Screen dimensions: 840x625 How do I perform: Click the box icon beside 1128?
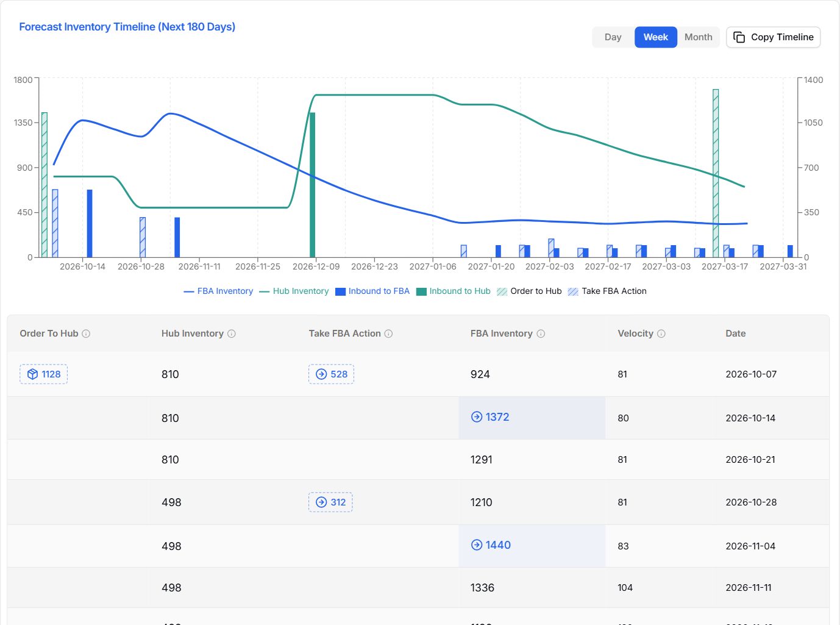pos(33,374)
